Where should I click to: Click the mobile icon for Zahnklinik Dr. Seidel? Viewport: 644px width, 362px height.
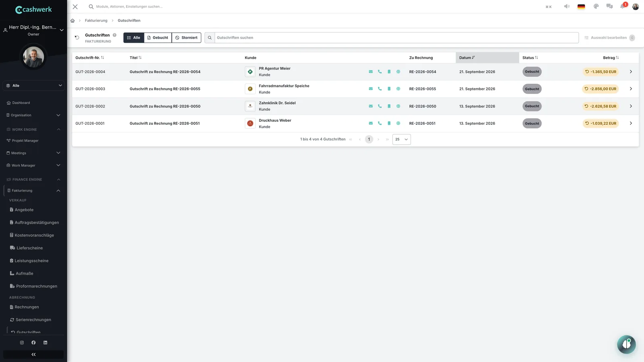[x=389, y=106]
